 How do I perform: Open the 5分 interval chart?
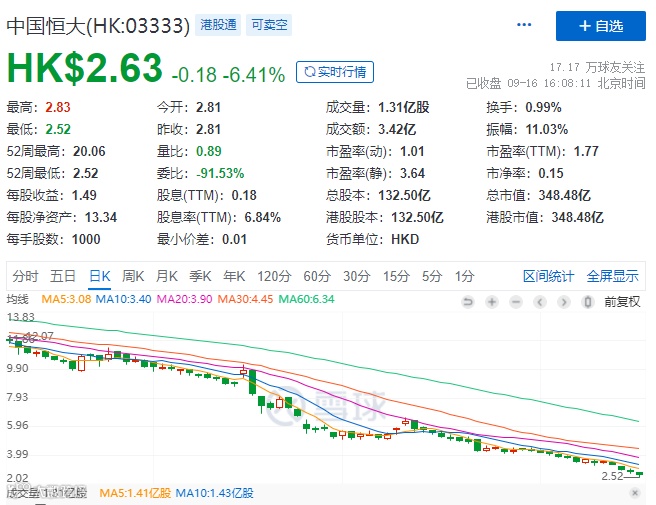pyautogui.click(x=432, y=276)
